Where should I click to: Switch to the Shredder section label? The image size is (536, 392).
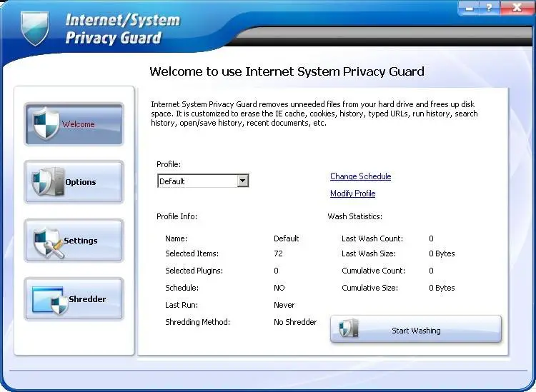point(87,298)
